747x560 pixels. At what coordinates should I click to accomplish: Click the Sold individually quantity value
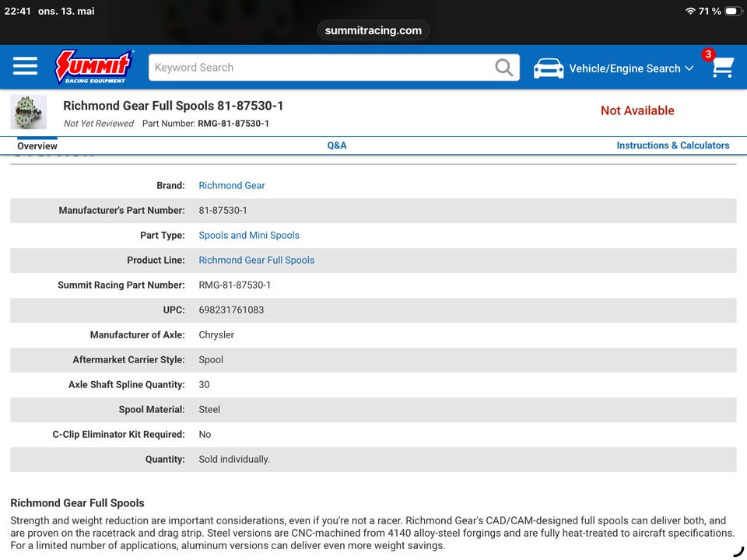(234, 459)
